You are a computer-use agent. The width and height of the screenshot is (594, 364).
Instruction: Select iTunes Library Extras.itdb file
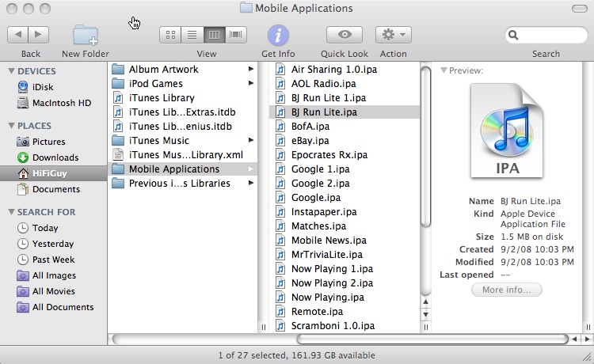click(x=183, y=112)
